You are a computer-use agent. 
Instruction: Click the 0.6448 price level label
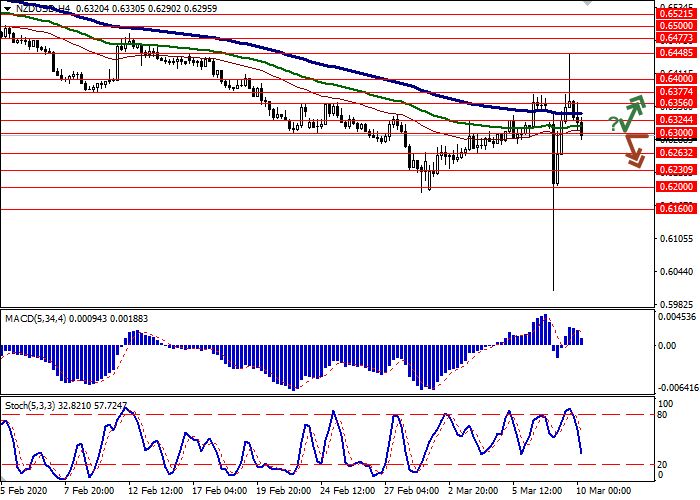tap(675, 52)
